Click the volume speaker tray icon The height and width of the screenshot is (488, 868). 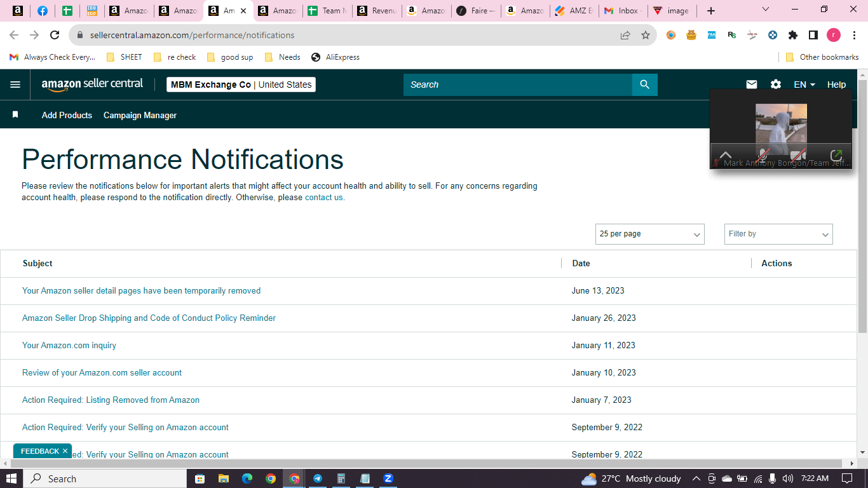click(x=788, y=478)
